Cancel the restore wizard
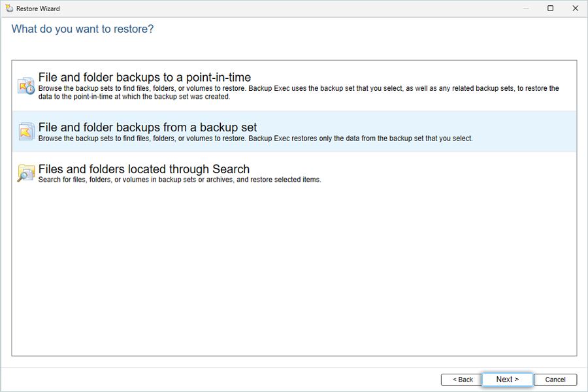The width and height of the screenshot is (588, 392). [x=555, y=380]
